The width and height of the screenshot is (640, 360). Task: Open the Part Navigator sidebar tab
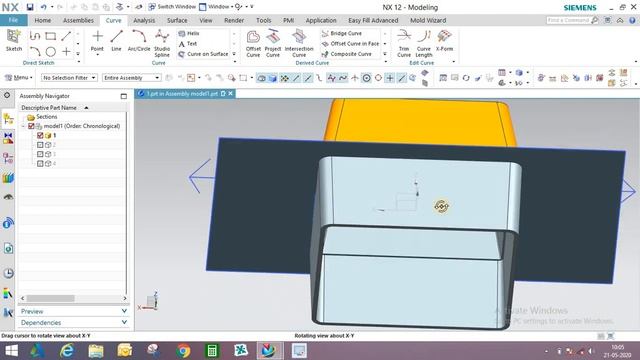click(x=8, y=158)
